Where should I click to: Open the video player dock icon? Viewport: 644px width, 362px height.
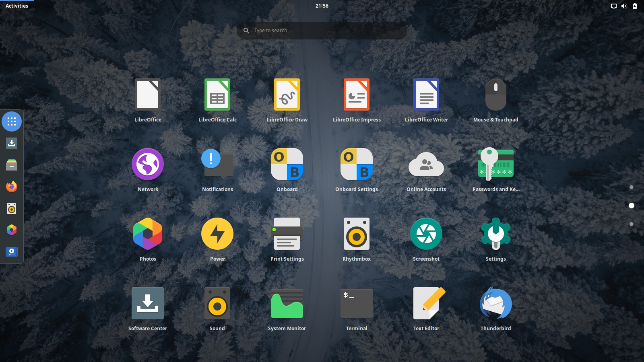[12, 252]
